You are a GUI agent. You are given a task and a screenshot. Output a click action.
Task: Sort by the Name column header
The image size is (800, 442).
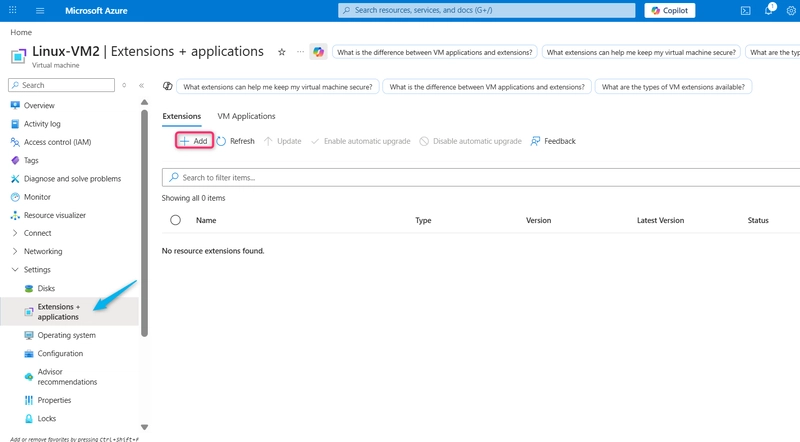coord(206,220)
